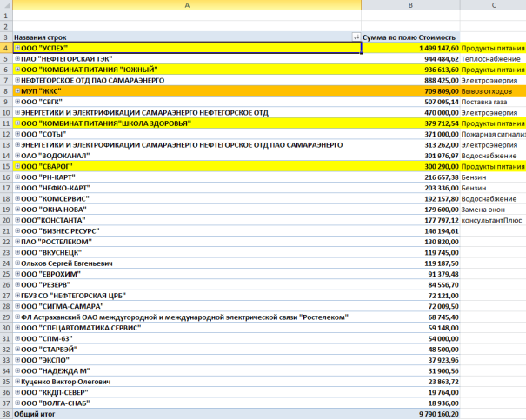Select column C header
Image resolution: width=526 pixels, height=420 pixels.
click(x=493, y=5)
